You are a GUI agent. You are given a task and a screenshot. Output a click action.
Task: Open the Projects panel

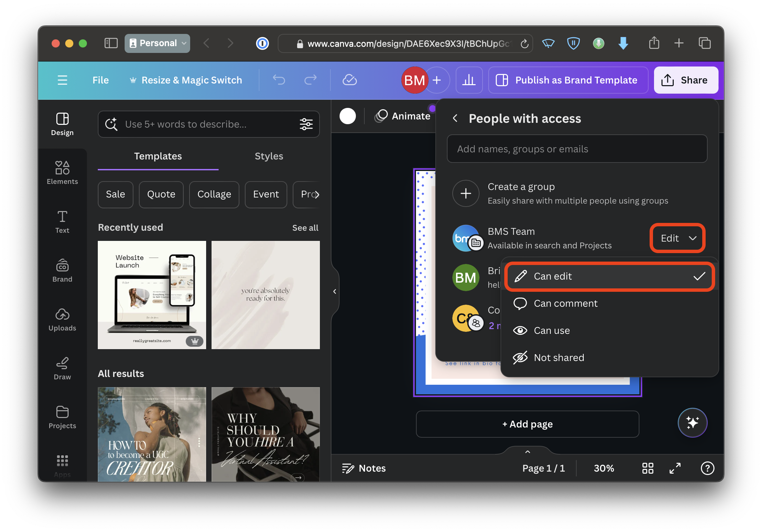click(62, 417)
